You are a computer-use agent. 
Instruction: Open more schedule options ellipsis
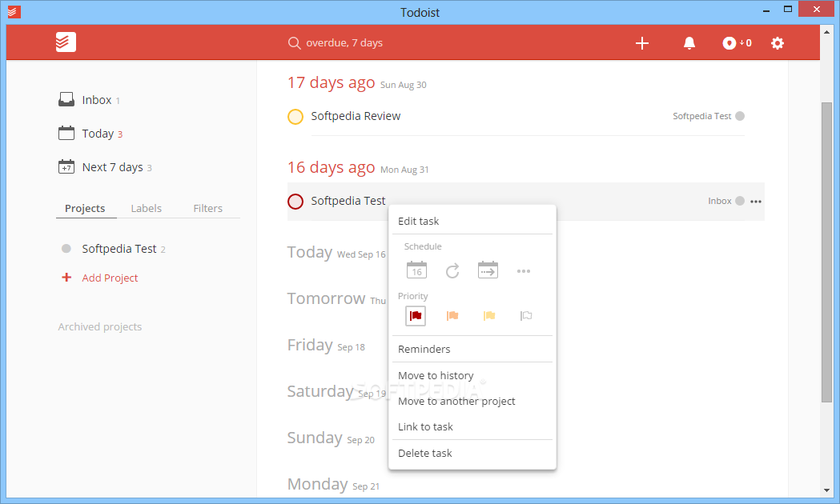point(524,271)
